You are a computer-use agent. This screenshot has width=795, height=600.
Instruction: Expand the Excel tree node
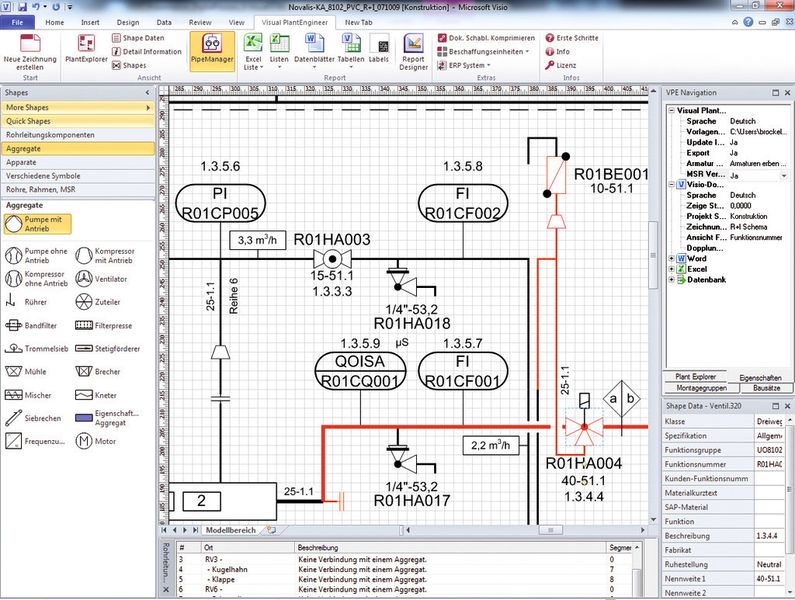[671, 269]
